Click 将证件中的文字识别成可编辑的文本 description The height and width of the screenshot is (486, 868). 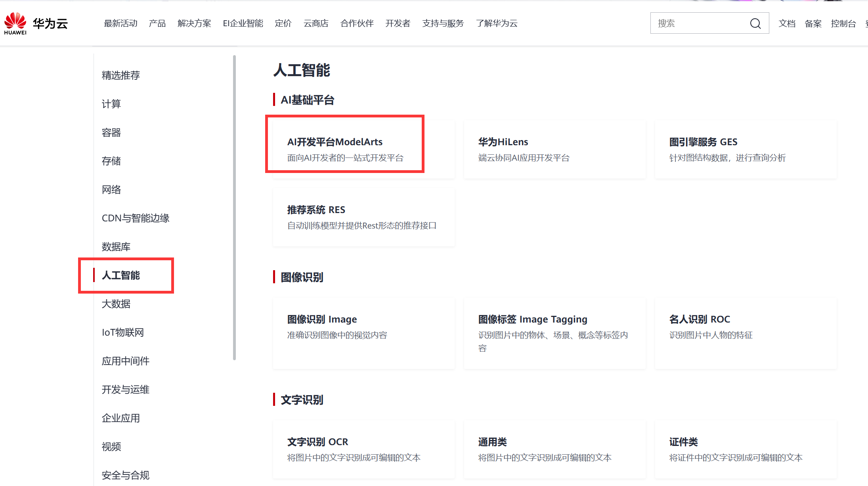736,458
